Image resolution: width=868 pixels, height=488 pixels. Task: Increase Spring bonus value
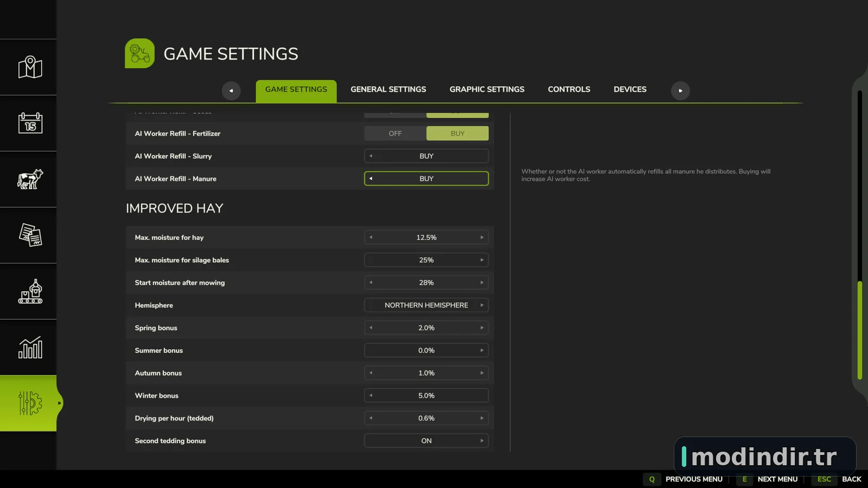(x=482, y=328)
